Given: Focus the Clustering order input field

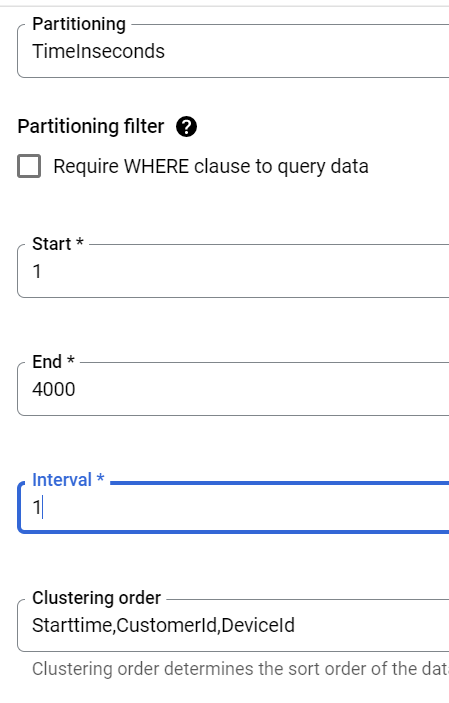Looking at the screenshot, I should pyautogui.click(x=233, y=625).
